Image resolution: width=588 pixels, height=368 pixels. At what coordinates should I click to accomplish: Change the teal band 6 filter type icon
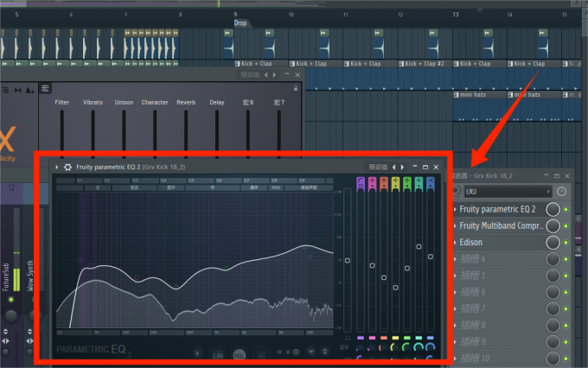point(419,184)
